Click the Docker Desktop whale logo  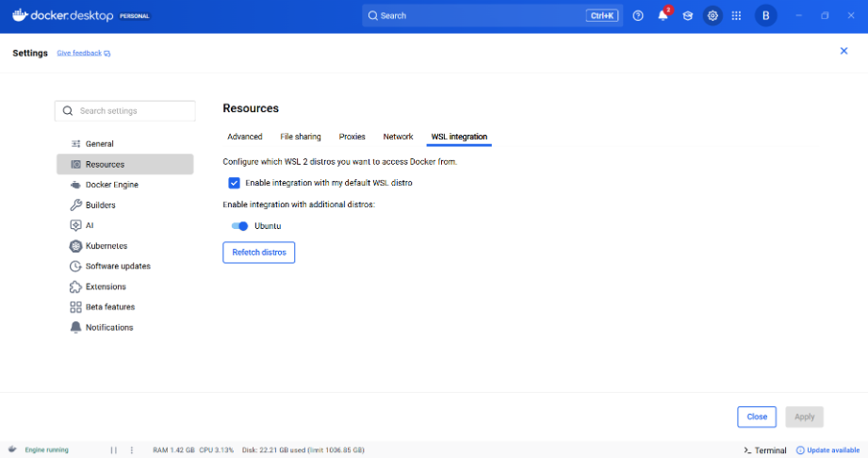(x=20, y=15)
